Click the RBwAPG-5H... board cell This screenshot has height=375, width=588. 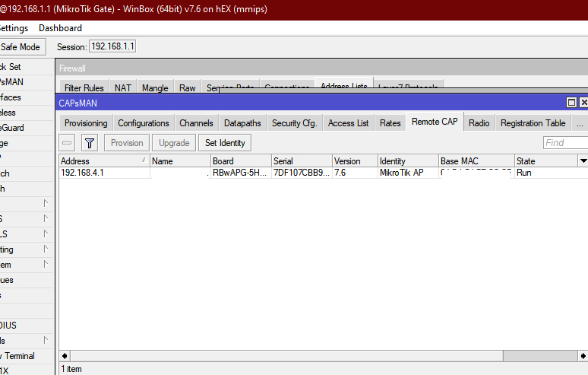pyautogui.click(x=241, y=173)
